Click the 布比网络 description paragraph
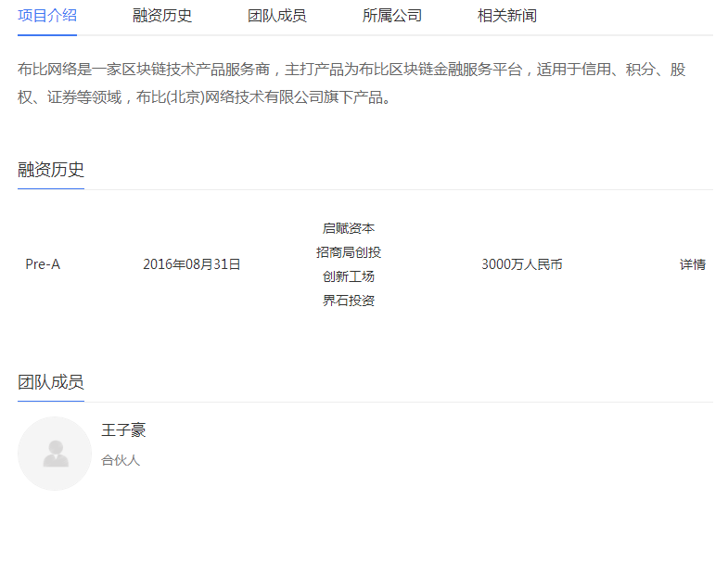The height and width of the screenshot is (564, 728). point(351,83)
